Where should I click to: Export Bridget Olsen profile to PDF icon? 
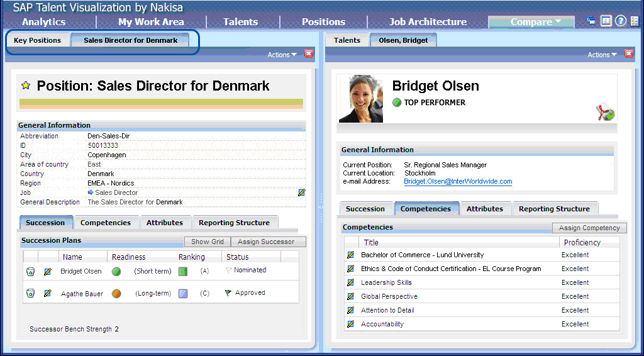(606, 113)
